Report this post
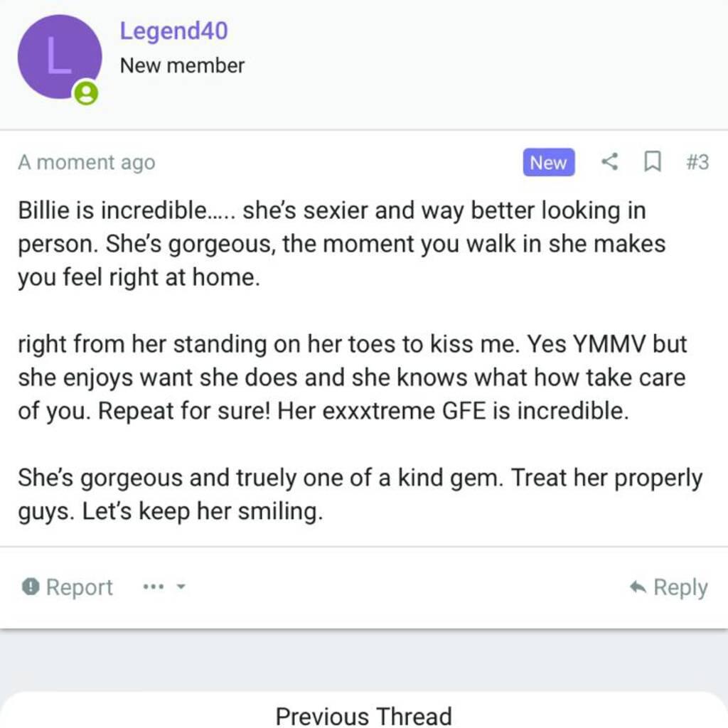Viewport: 728px width, 728px height. pyautogui.click(x=78, y=587)
